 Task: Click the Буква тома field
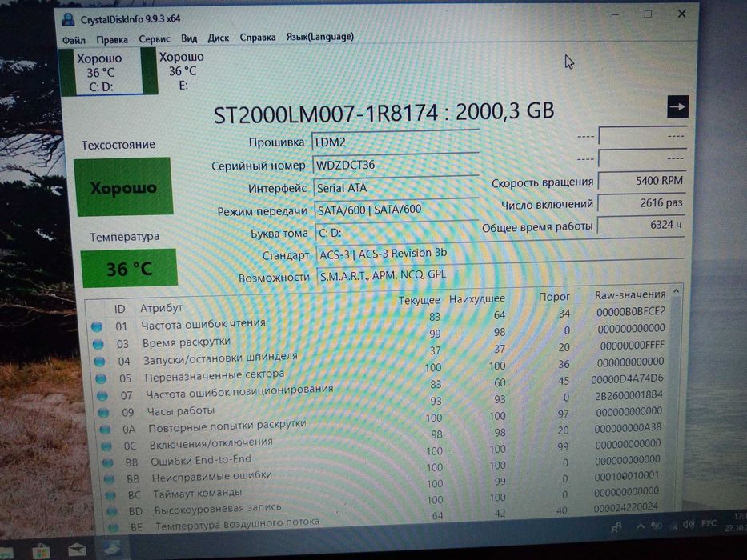[397, 232]
